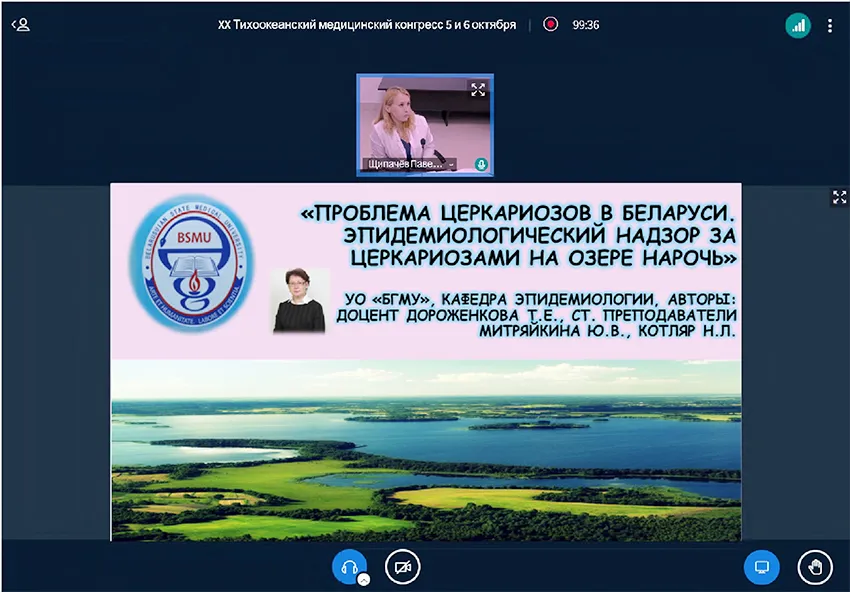Raise your hand
This screenshot has height=592, width=850.
[815, 567]
